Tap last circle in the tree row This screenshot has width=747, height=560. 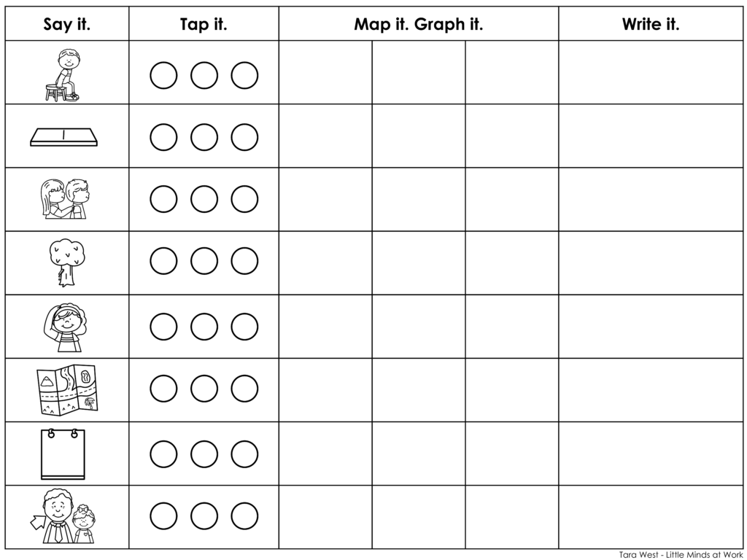[x=245, y=262]
